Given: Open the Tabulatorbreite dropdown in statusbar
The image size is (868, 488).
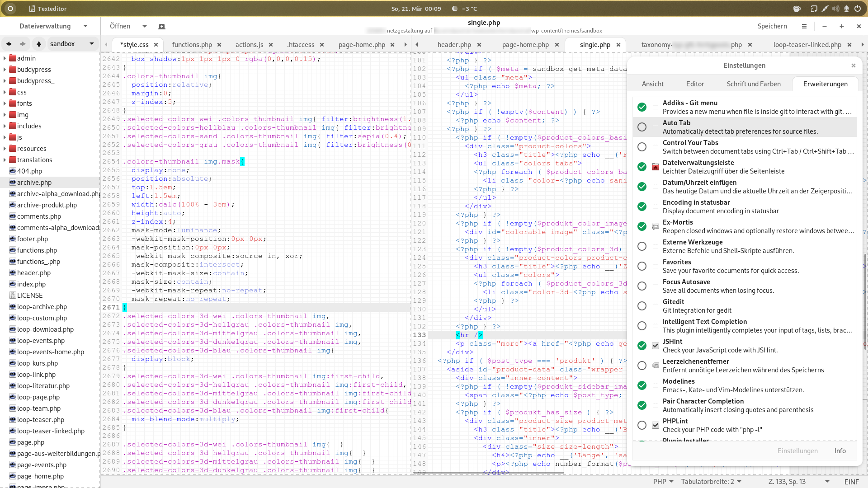Looking at the screenshot, I should coord(711,482).
